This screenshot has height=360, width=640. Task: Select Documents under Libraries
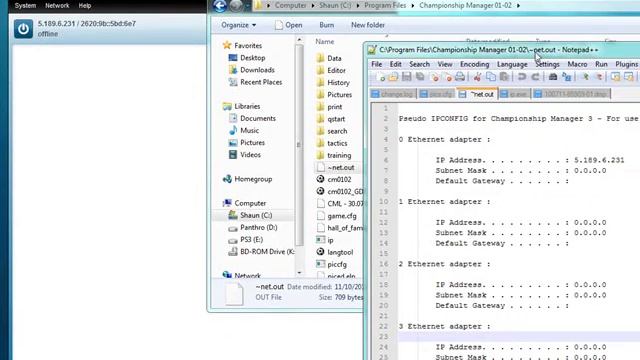(x=252, y=118)
